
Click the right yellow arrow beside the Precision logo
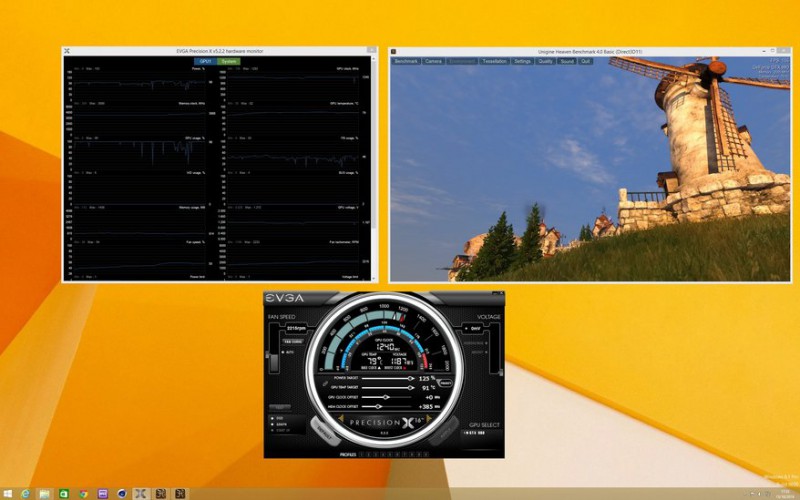point(429,419)
